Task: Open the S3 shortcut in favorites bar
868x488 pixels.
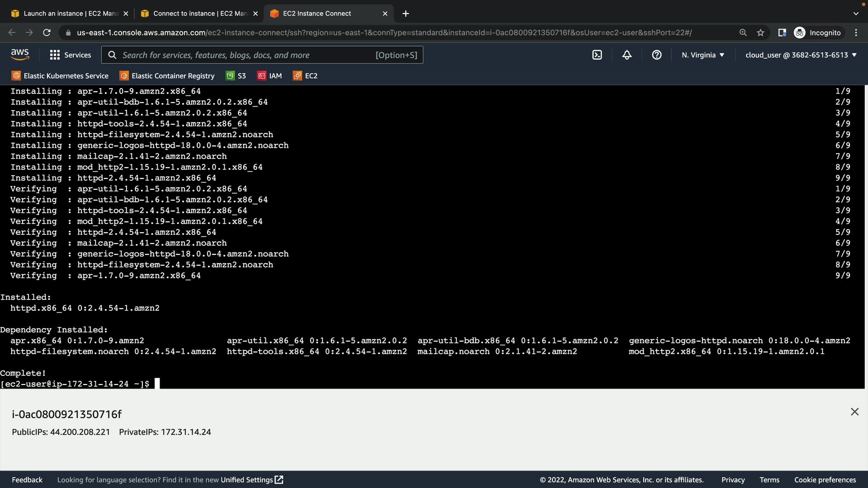Action: pyautogui.click(x=236, y=76)
